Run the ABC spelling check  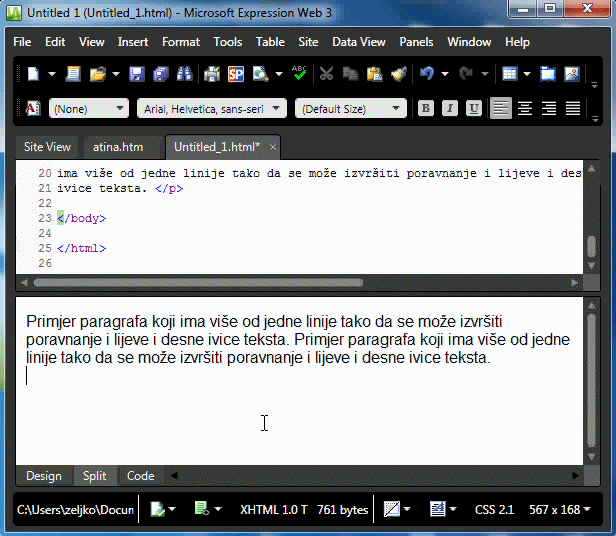298,74
